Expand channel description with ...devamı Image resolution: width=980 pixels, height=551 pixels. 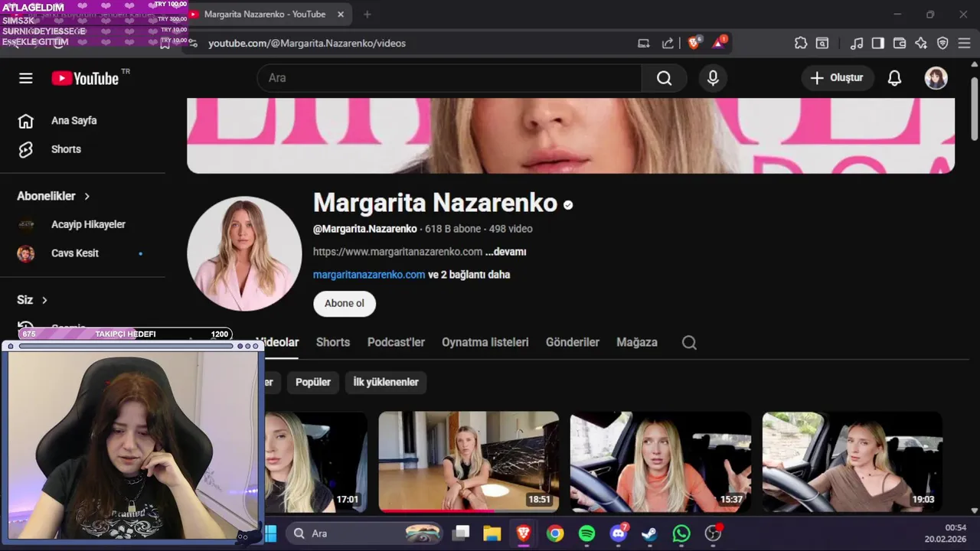pyautogui.click(x=506, y=252)
